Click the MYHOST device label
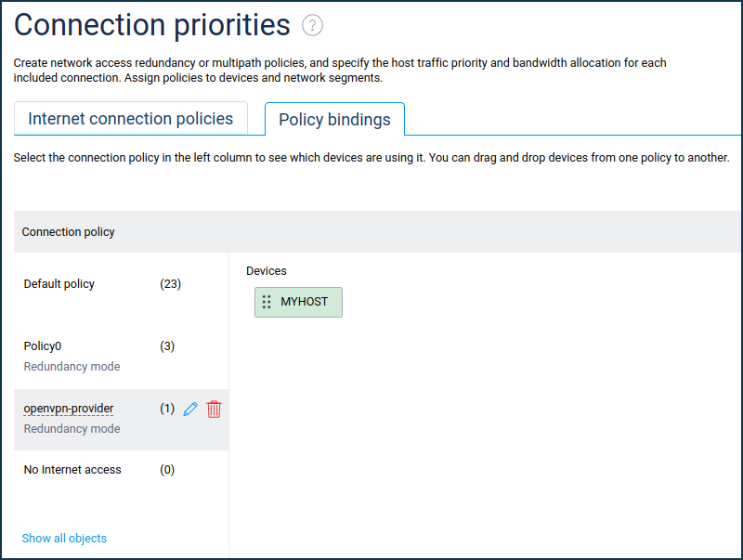This screenshot has height=560, width=743. 304,302
